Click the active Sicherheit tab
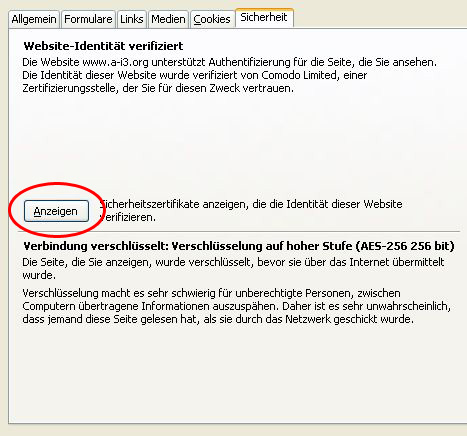Viewport: 467px width, 436px height. pos(264,17)
